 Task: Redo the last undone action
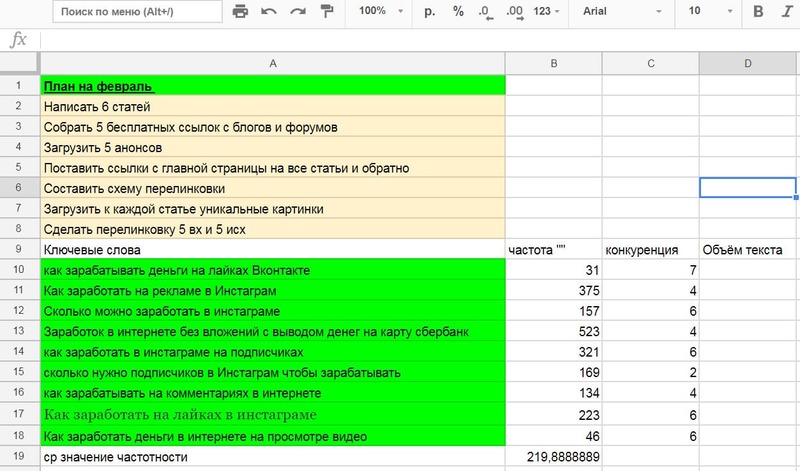pyautogui.click(x=297, y=13)
